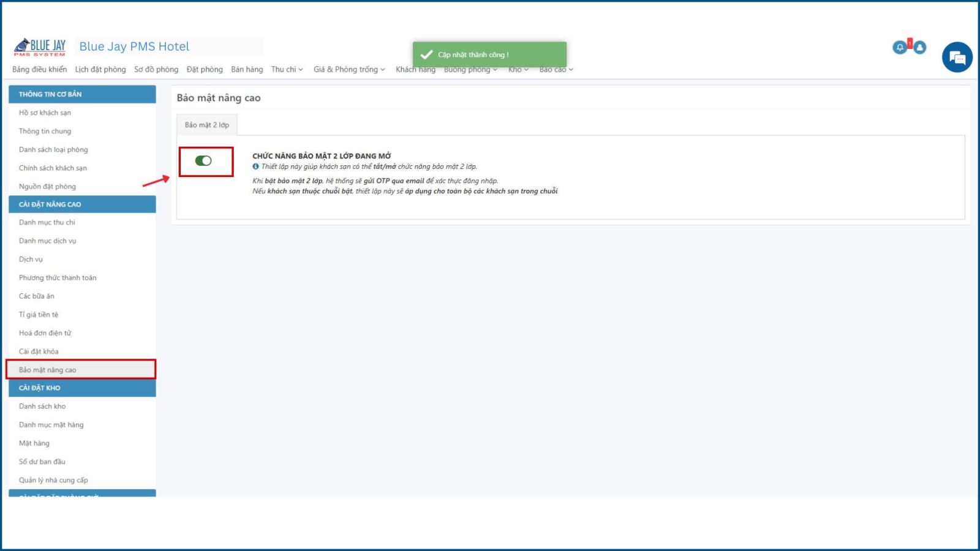Open the notifications bell icon
The height and width of the screenshot is (551, 980).
900,47
